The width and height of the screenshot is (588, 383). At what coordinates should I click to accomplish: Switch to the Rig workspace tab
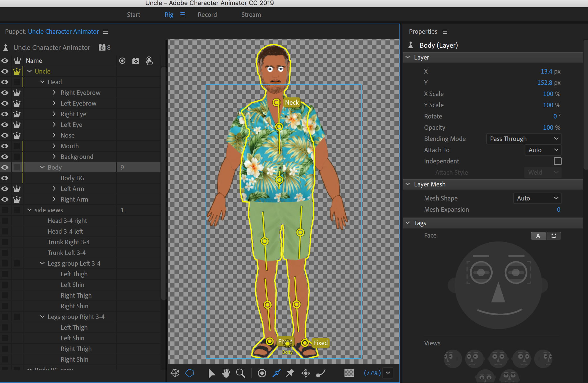pyautogui.click(x=169, y=15)
